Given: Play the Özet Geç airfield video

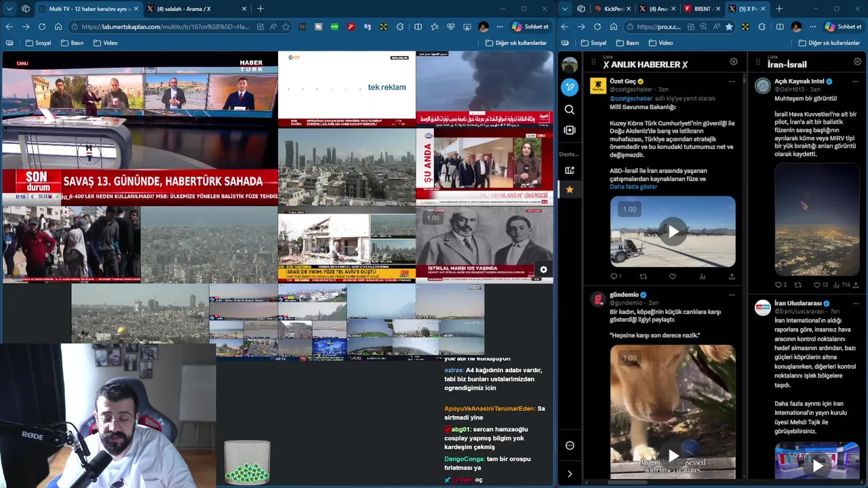Looking at the screenshot, I should click(673, 232).
